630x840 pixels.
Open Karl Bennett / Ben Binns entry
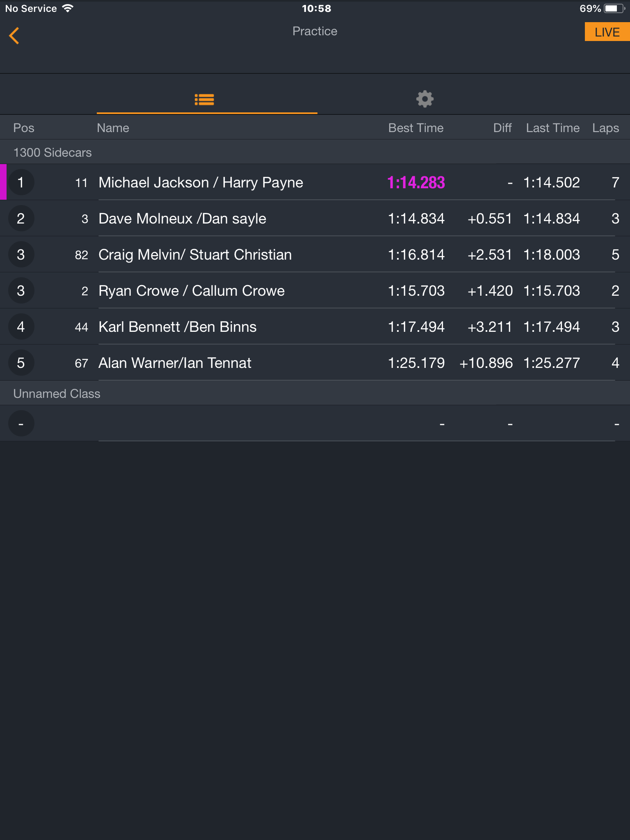pos(315,326)
